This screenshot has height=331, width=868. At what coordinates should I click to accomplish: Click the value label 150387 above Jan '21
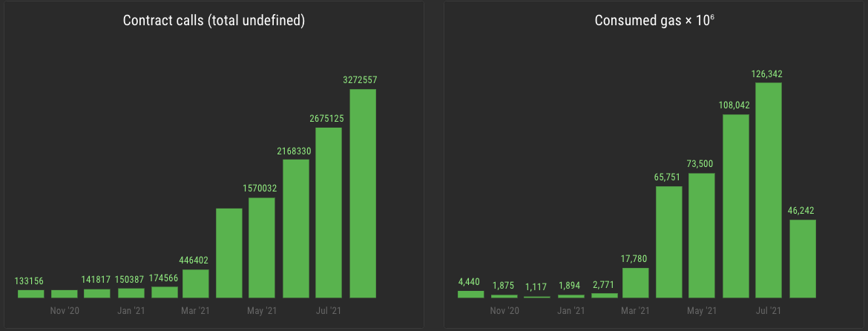(x=131, y=280)
